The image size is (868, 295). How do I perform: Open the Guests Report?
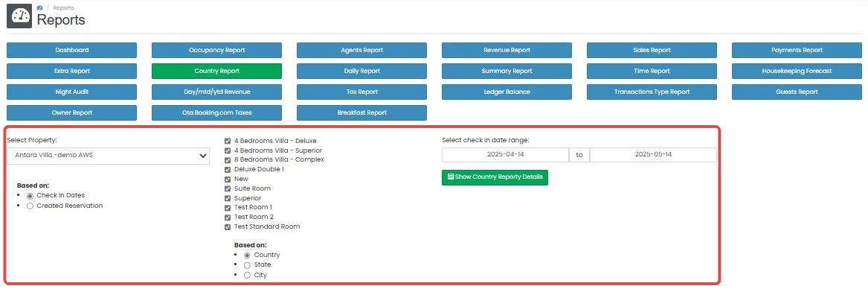(x=797, y=92)
